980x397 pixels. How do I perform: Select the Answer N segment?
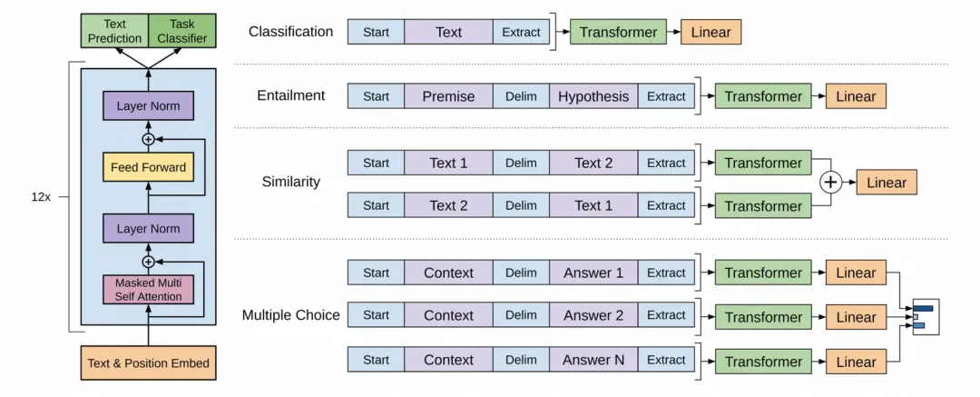pyautogui.click(x=593, y=360)
